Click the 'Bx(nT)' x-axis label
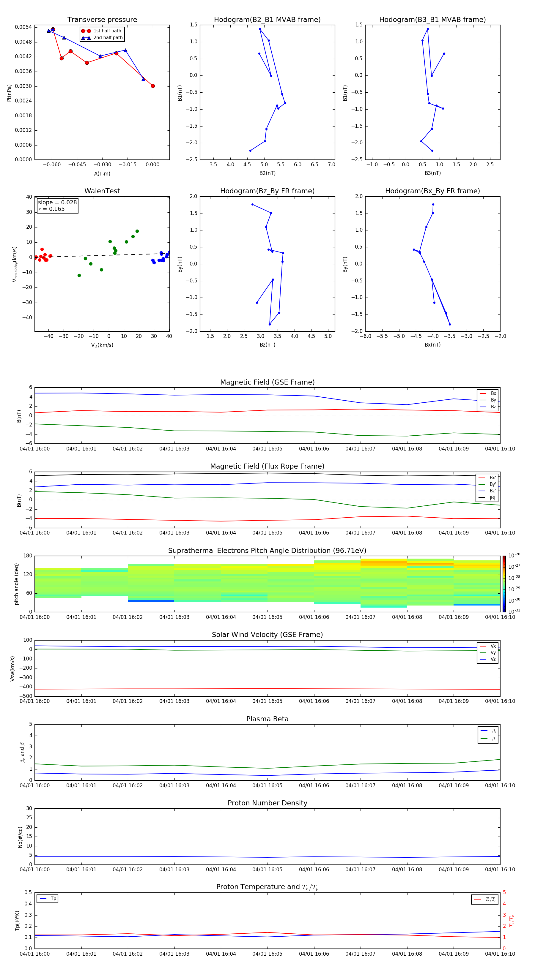This screenshot has height=980, width=535. point(432,345)
